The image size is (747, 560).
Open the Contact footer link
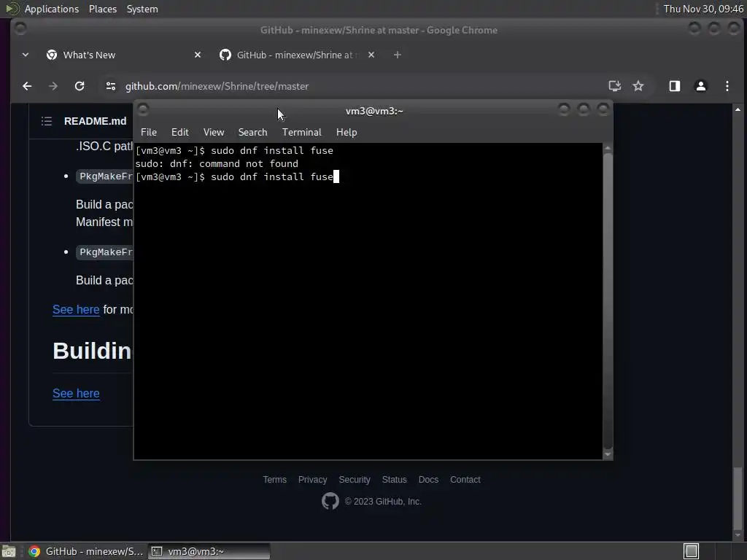coord(465,480)
